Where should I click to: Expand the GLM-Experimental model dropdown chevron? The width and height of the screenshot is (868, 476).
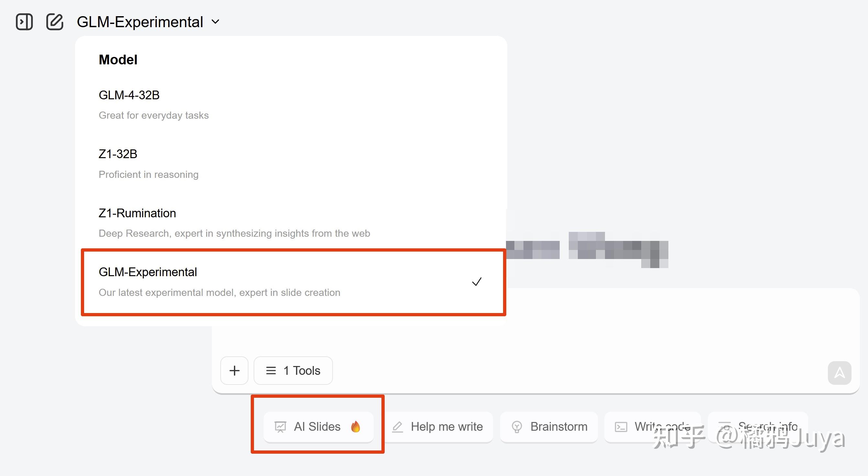tap(215, 22)
